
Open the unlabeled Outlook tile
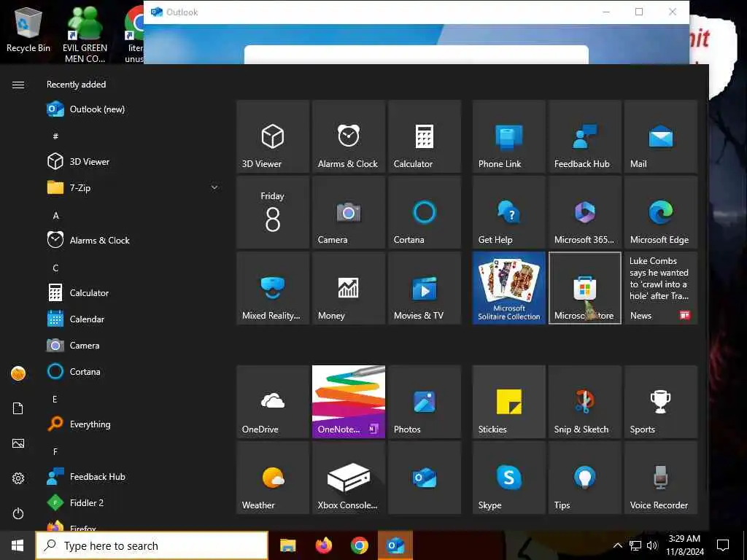[x=424, y=478]
